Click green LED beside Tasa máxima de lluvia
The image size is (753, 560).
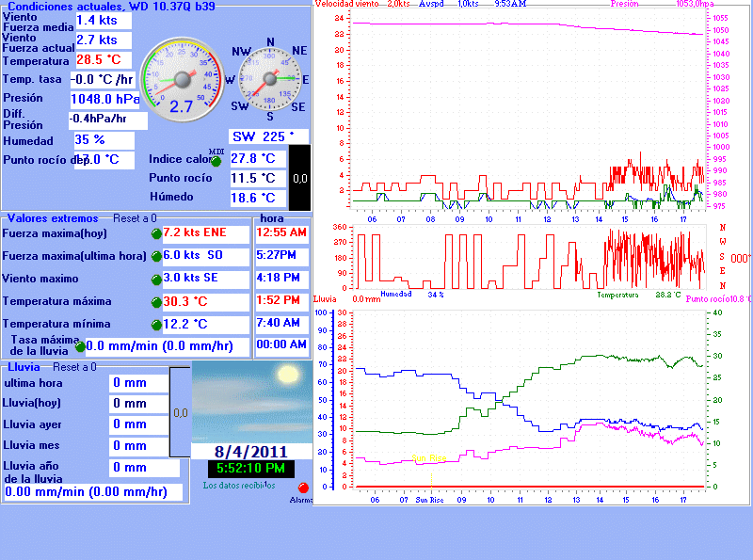[80, 346]
